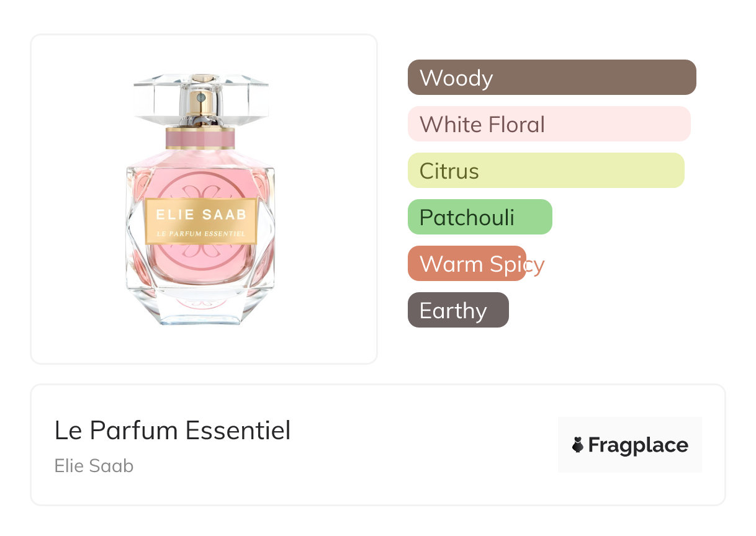This screenshot has width=756, height=536.
Task: Click the Earthy accord bar
Action: (457, 310)
